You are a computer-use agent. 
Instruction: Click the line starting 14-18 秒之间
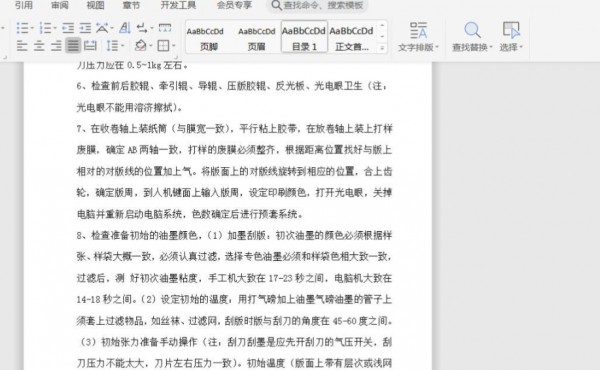point(234,299)
